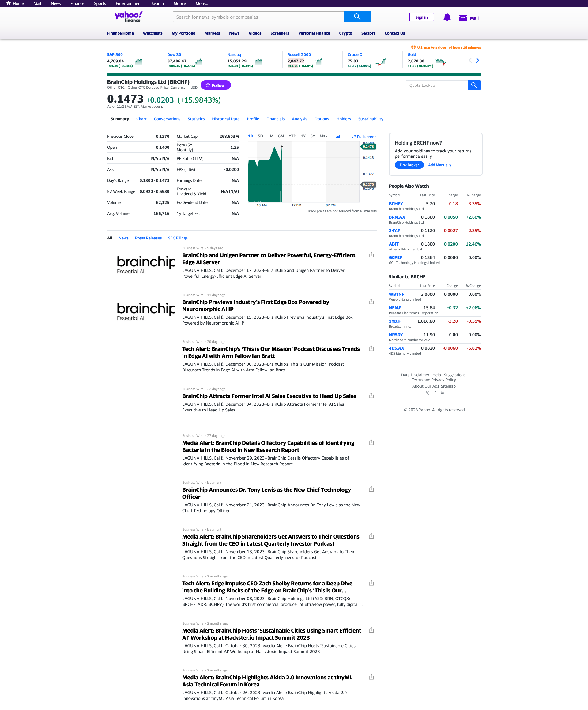Screen dimensions: 588x710
Task: Follow BrainChip Holdings with star button
Action: (215, 85)
